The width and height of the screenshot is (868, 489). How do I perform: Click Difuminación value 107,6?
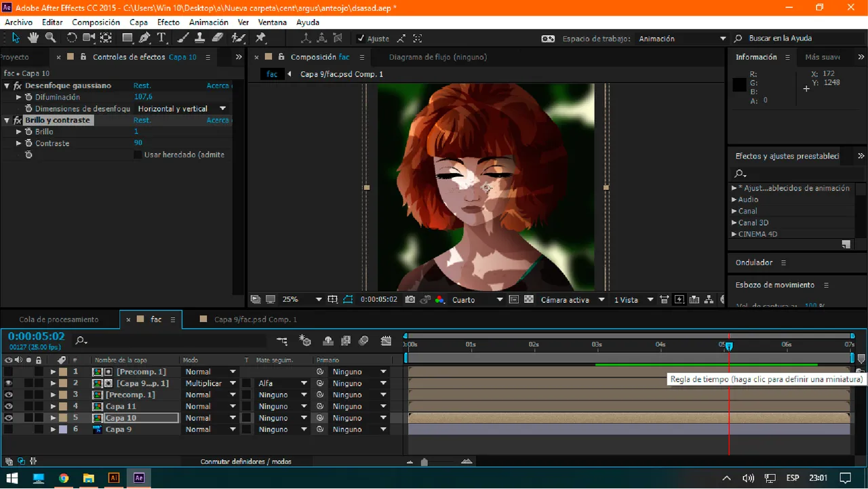click(143, 97)
